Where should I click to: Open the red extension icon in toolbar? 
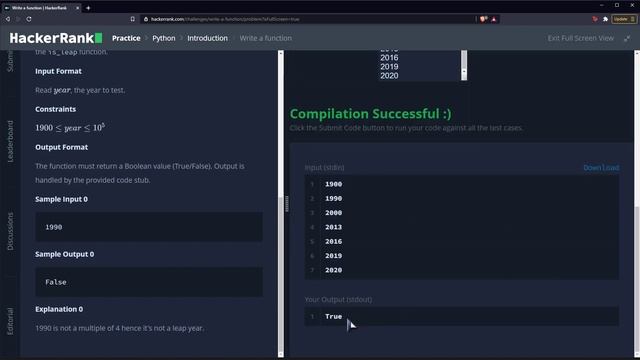coord(595,19)
